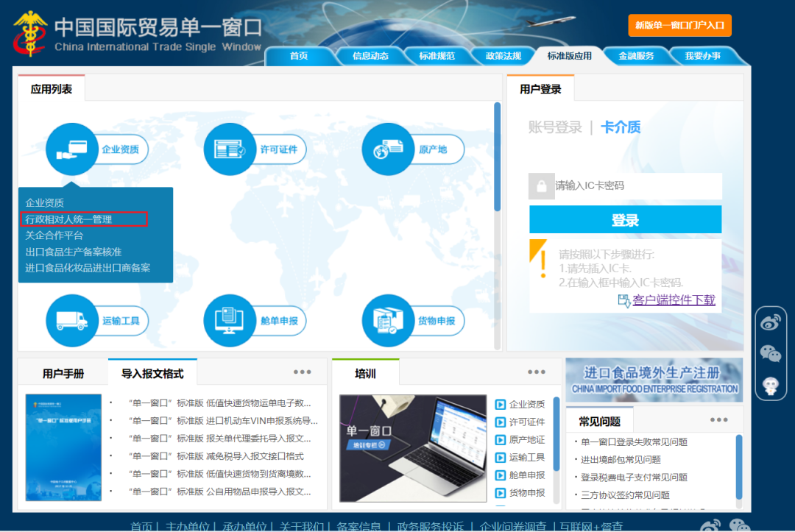Open the 客户端控件下载 link
Image resolution: width=795 pixels, height=532 pixels.
coord(674,300)
